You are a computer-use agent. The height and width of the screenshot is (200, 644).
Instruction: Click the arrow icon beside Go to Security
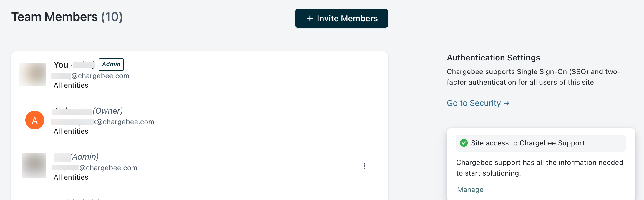click(x=507, y=103)
